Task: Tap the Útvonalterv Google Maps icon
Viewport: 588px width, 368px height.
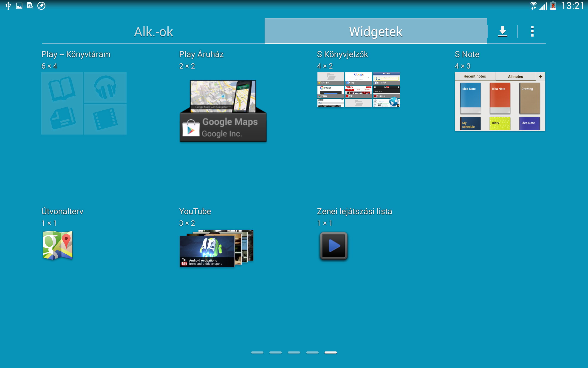Action: 58,245
